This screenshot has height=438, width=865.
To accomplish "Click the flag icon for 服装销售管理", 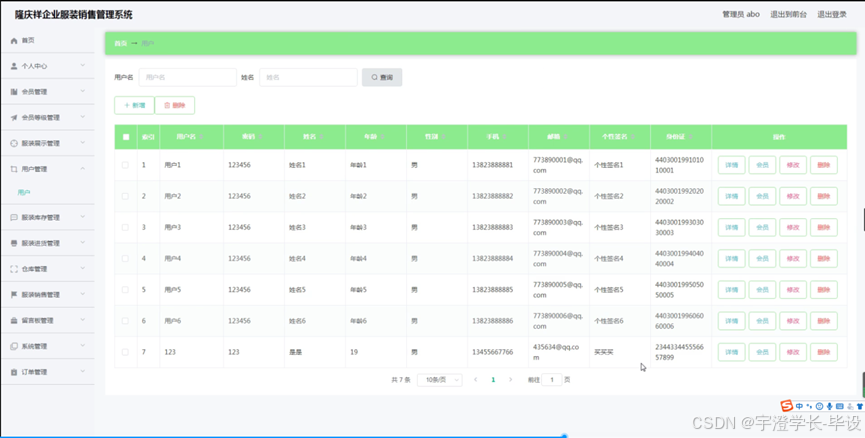I will pos(14,295).
